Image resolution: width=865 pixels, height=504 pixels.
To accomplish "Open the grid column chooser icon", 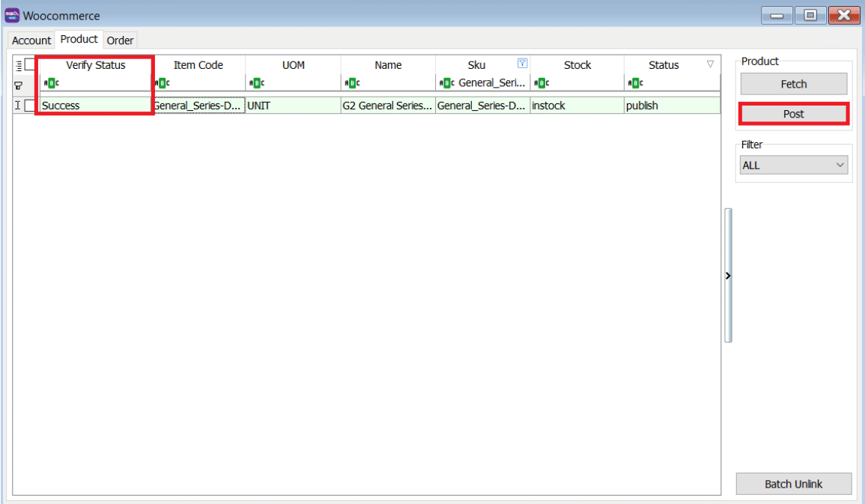I will (x=19, y=65).
